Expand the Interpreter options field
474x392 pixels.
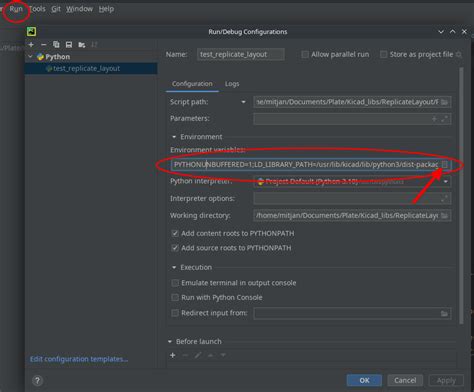coord(444,198)
